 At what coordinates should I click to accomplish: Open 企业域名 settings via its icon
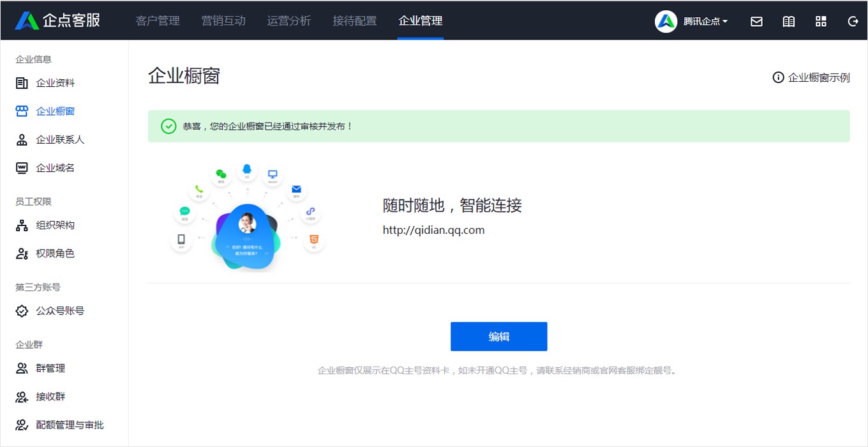coord(21,167)
